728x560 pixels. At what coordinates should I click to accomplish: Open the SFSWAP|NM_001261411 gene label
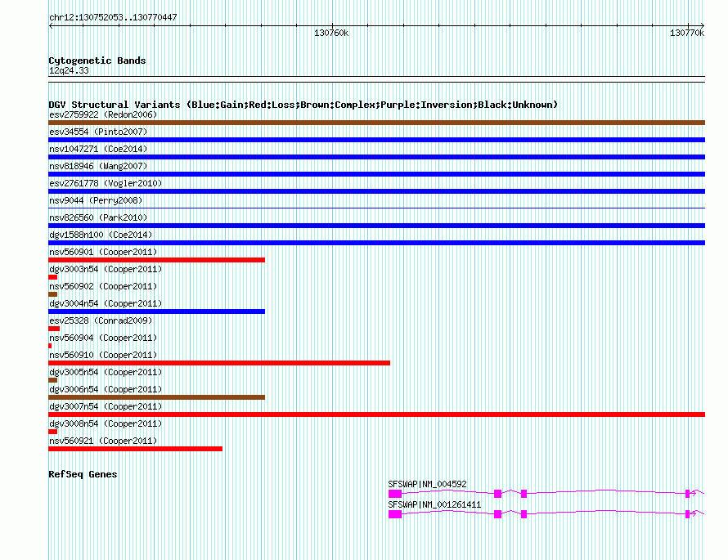click(x=434, y=504)
